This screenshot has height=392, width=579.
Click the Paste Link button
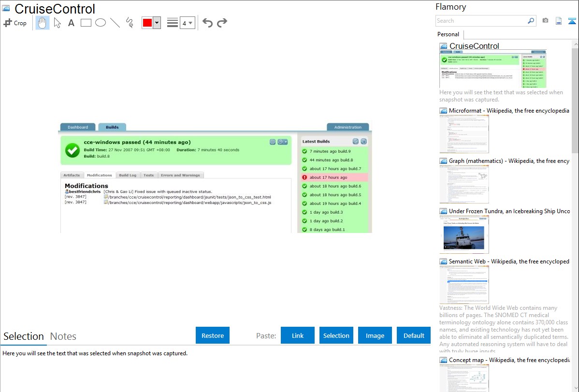click(x=298, y=335)
